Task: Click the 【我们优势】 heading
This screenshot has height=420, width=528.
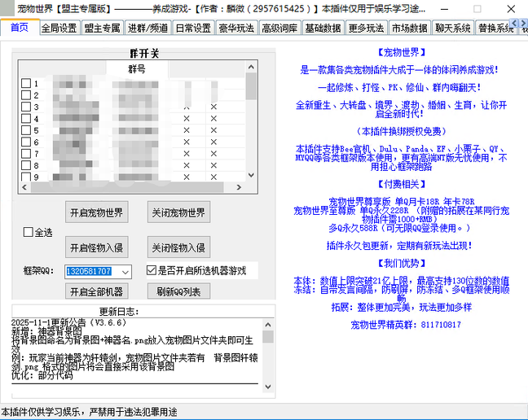Action: [x=401, y=263]
